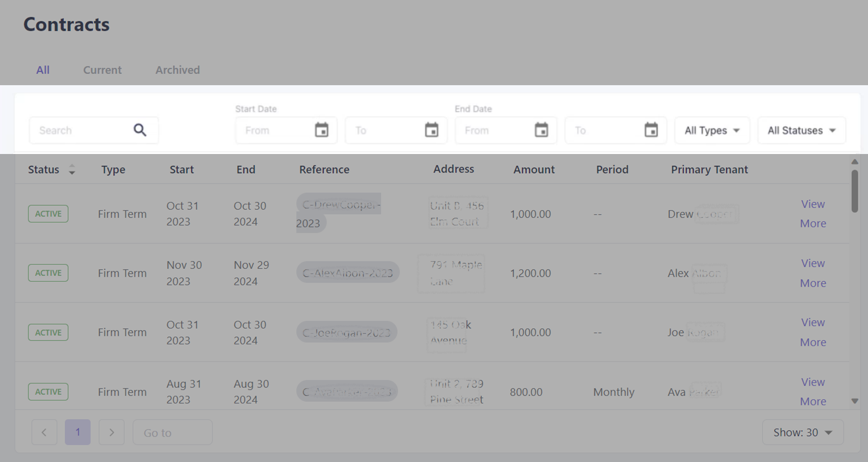Focus the Go to page input
Image resolution: width=868 pixels, height=462 pixels.
(x=172, y=433)
